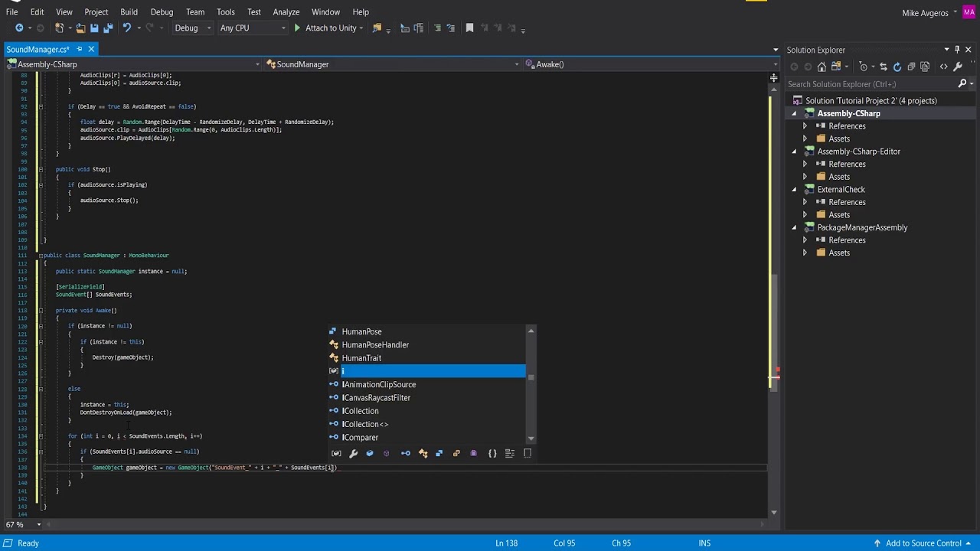Screen dimensions: 980x551
Task: Open the Analyze menu
Action: tap(286, 11)
